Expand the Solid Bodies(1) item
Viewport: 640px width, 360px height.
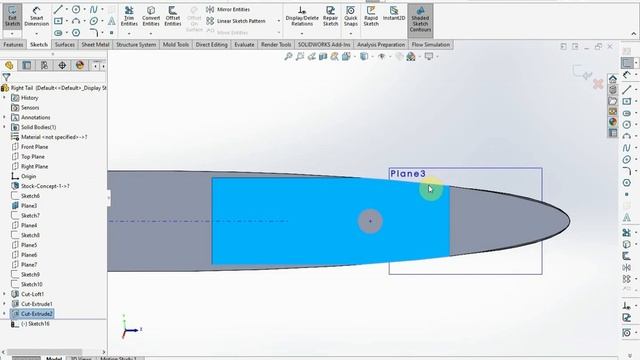coord(4,127)
